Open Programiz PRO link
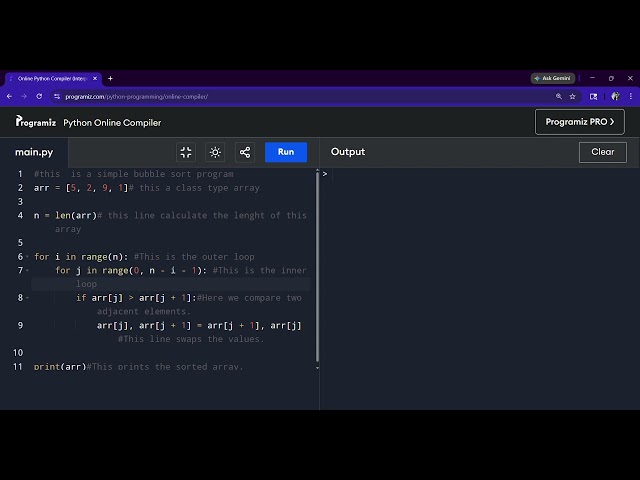Viewport: 640px width, 480px height. coord(580,122)
